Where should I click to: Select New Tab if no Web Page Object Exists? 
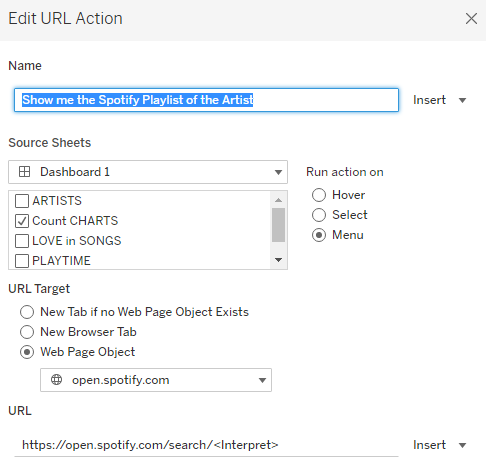(x=27, y=312)
